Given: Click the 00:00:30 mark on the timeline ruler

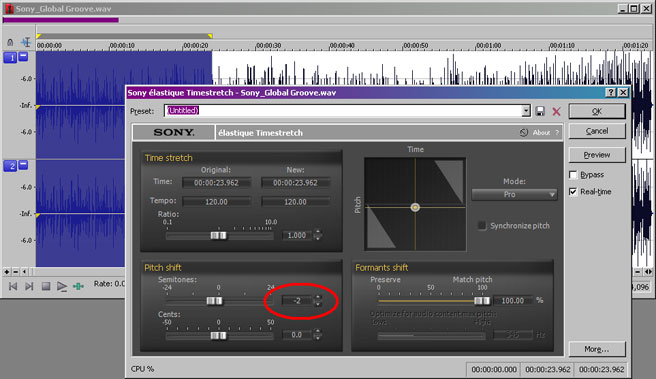Looking at the screenshot, I should click(268, 45).
